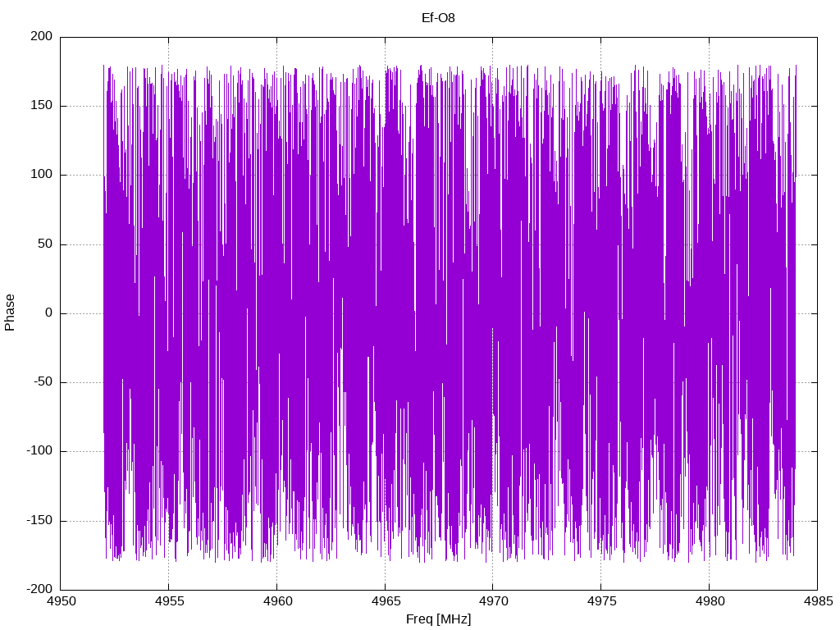Image resolution: width=840 pixels, height=630 pixels.
Task: Select the 4960 x-axis tick label
Action: click(277, 601)
